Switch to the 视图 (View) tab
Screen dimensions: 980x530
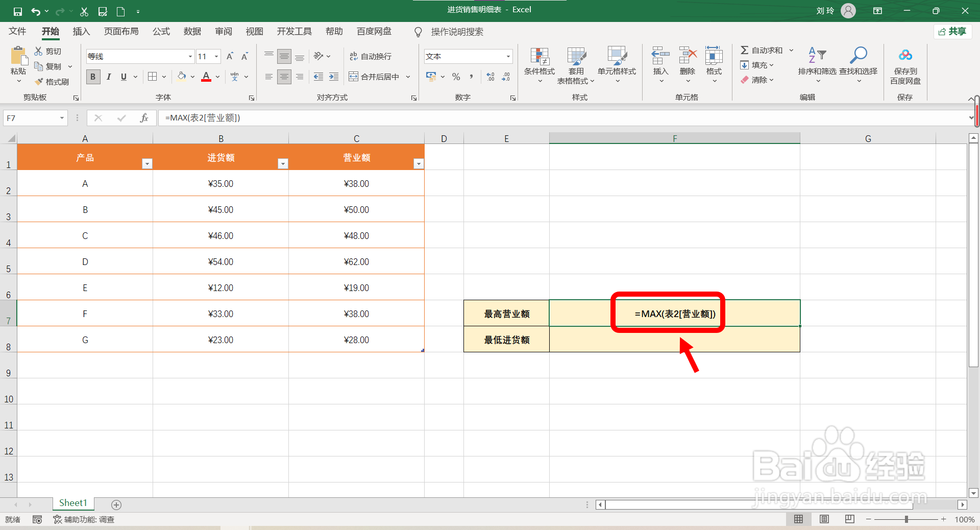point(254,32)
